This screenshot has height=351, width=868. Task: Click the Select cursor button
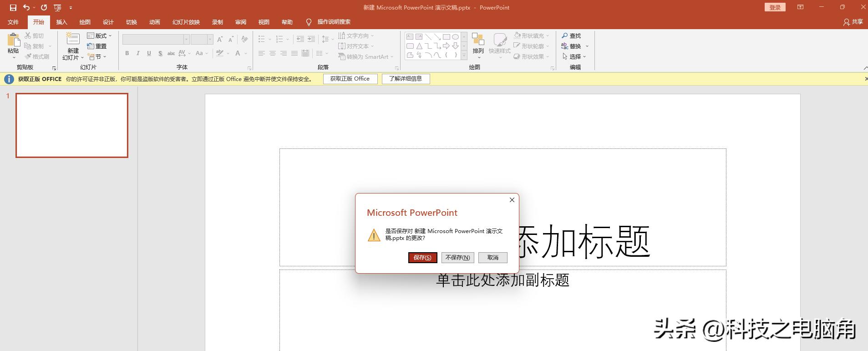point(571,56)
